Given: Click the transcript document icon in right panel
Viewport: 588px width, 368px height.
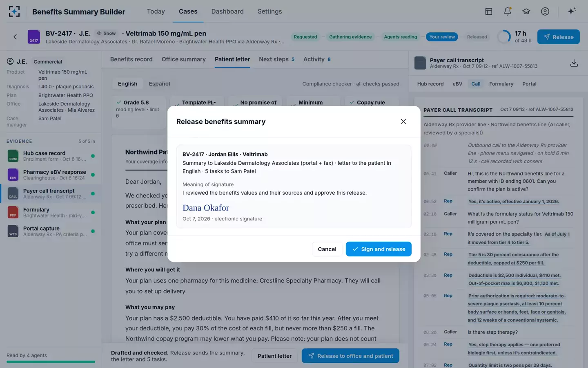Looking at the screenshot, I should 420,63.
